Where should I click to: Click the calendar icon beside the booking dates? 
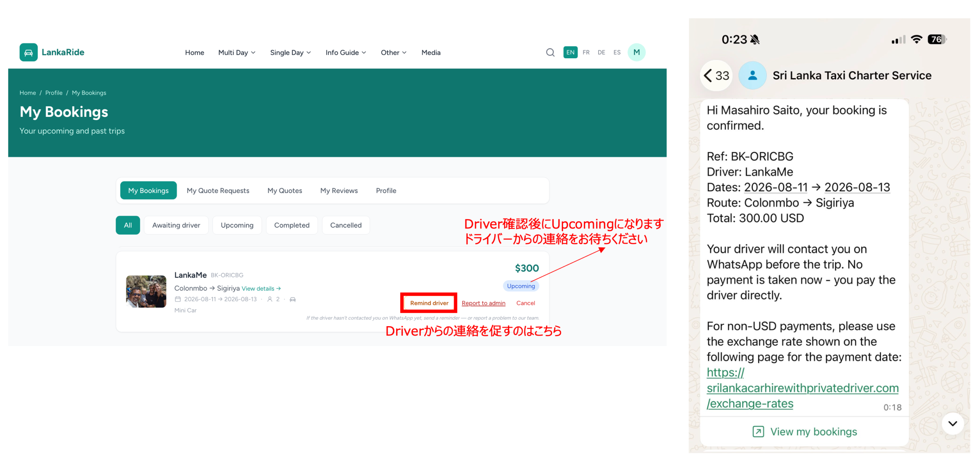tap(178, 299)
